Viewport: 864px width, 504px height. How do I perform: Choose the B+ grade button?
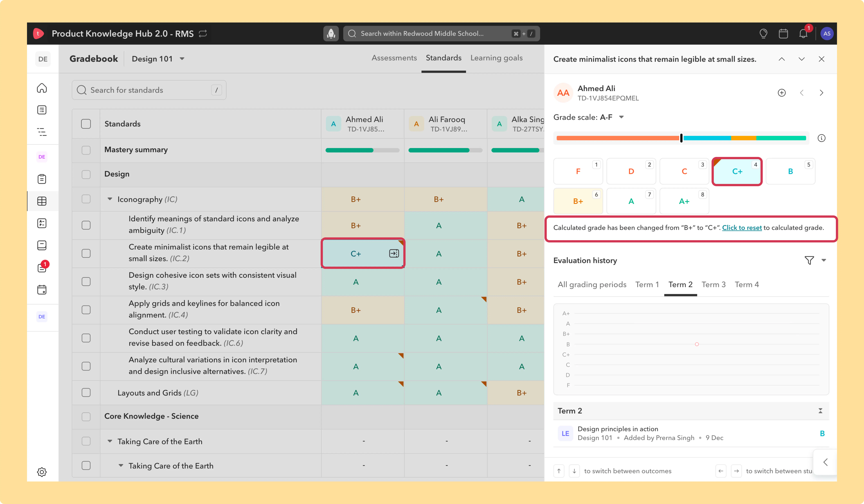click(578, 201)
